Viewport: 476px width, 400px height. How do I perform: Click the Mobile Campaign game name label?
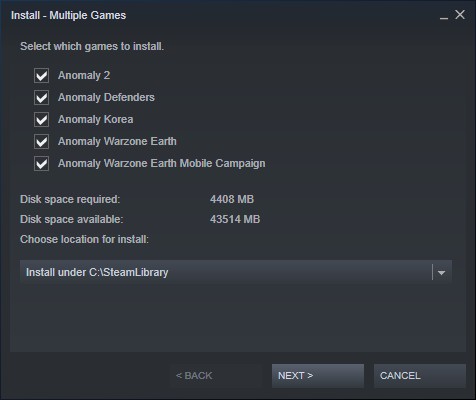point(162,163)
